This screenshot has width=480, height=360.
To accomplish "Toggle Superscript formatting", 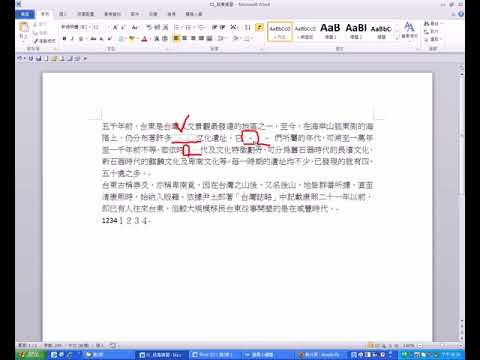I will coord(110,39).
